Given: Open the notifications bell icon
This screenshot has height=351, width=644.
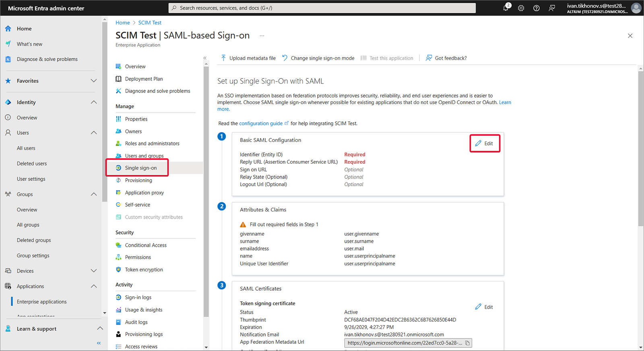Looking at the screenshot, I should [x=506, y=8].
